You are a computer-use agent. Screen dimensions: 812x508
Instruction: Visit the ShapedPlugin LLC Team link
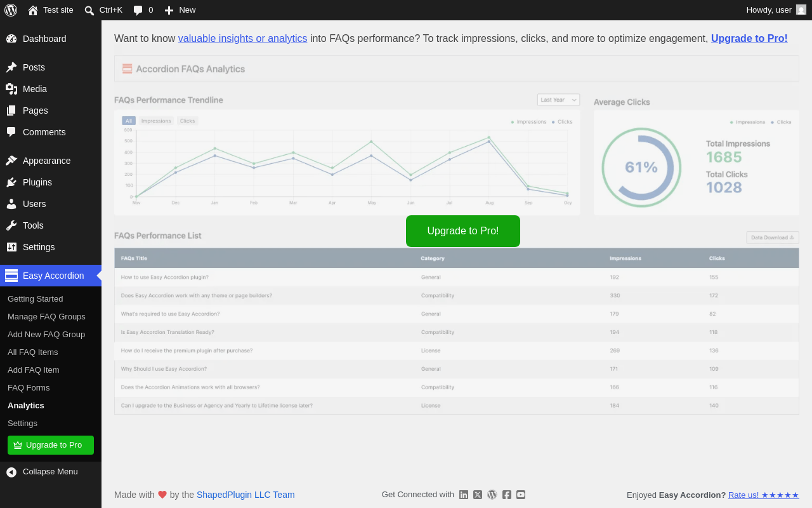[x=246, y=495]
